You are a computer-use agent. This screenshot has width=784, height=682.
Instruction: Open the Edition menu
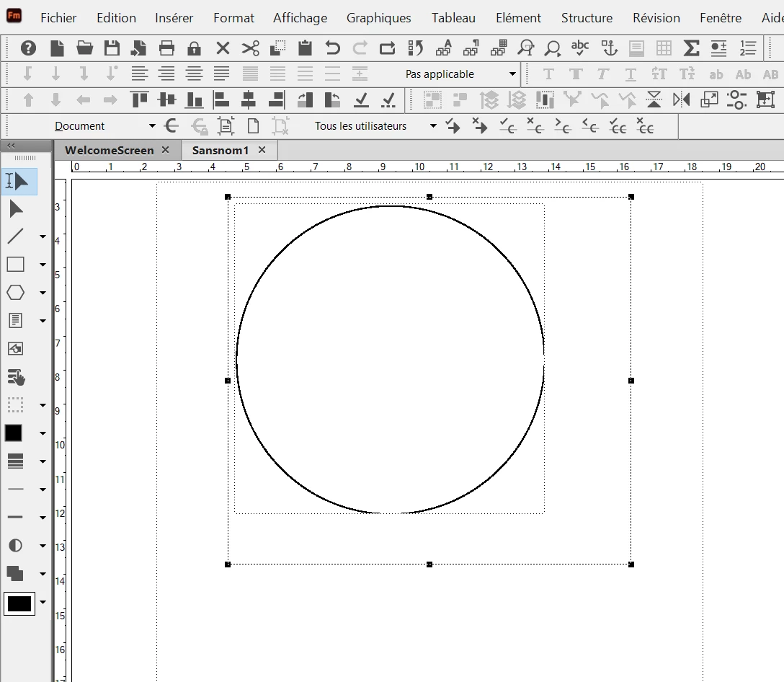click(116, 18)
